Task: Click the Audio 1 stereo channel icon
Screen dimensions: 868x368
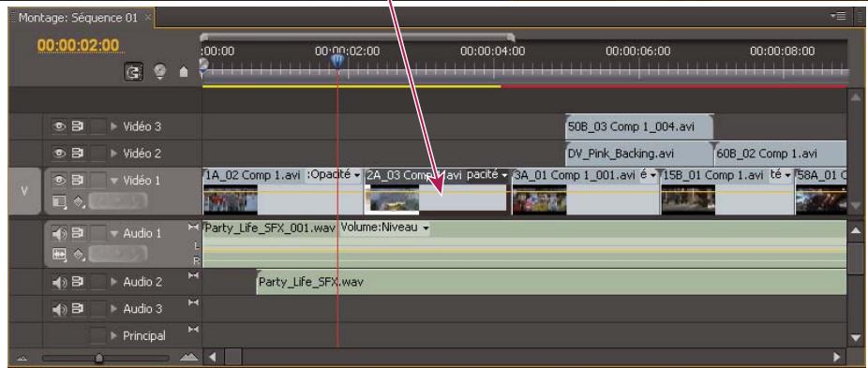Action: point(193,227)
